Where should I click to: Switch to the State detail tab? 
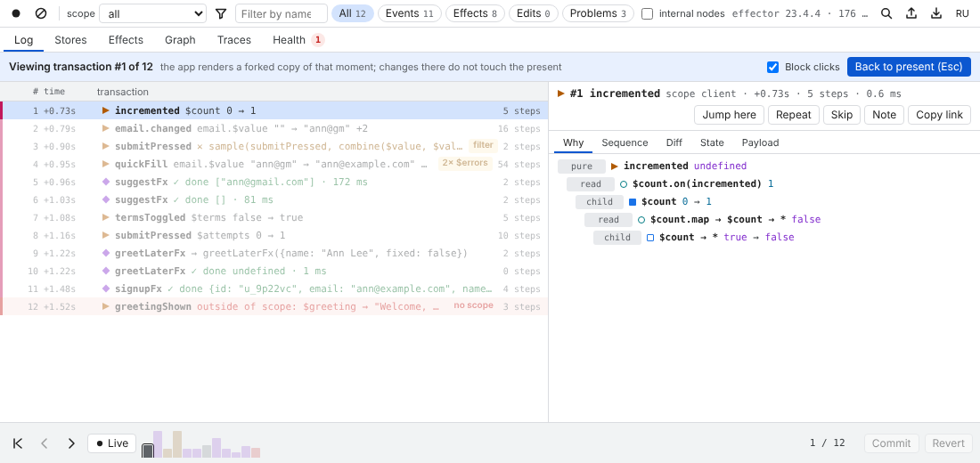coord(712,142)
